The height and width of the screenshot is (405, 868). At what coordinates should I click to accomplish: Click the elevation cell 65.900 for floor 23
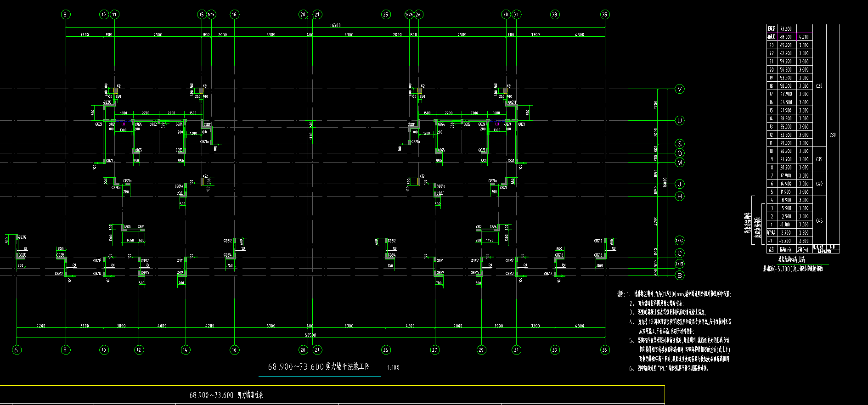[786, 45]
